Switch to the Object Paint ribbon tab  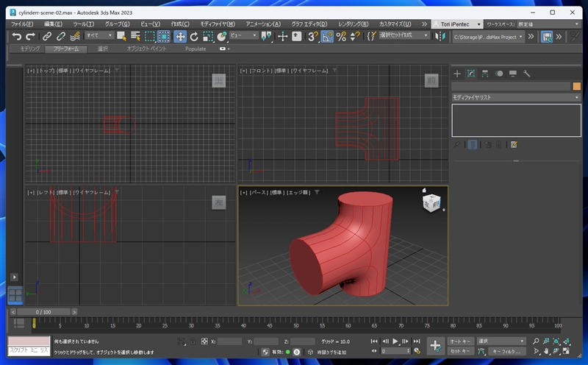pyautogui.click(x=146, y=49)
